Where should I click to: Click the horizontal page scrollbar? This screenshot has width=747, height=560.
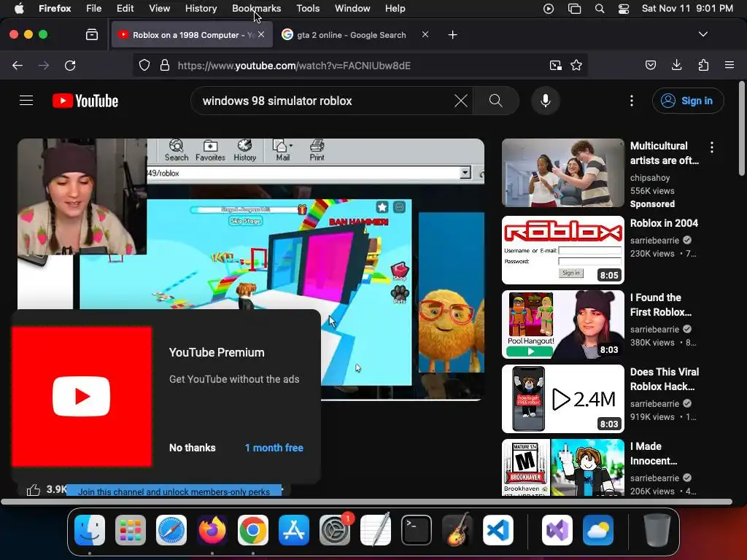click(x=366, y=502)
